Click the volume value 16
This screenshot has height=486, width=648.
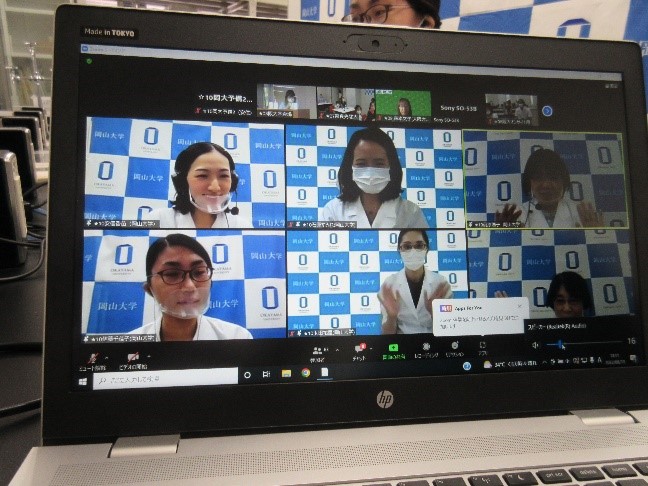(631, 341)
